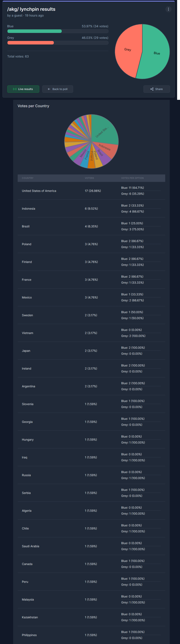The height and width of the screenshot is (644, 180).
Task: Click the Blue result progress bar
Action: (58, 31)
